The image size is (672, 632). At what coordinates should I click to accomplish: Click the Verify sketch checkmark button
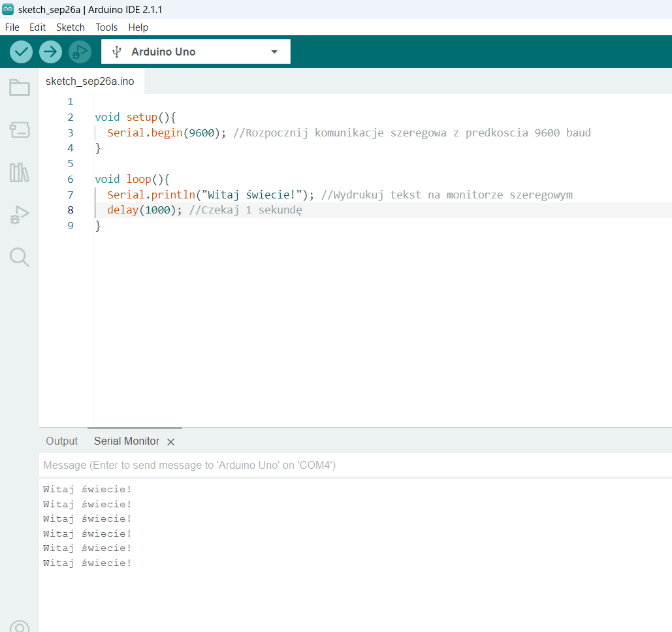[21, 52]
